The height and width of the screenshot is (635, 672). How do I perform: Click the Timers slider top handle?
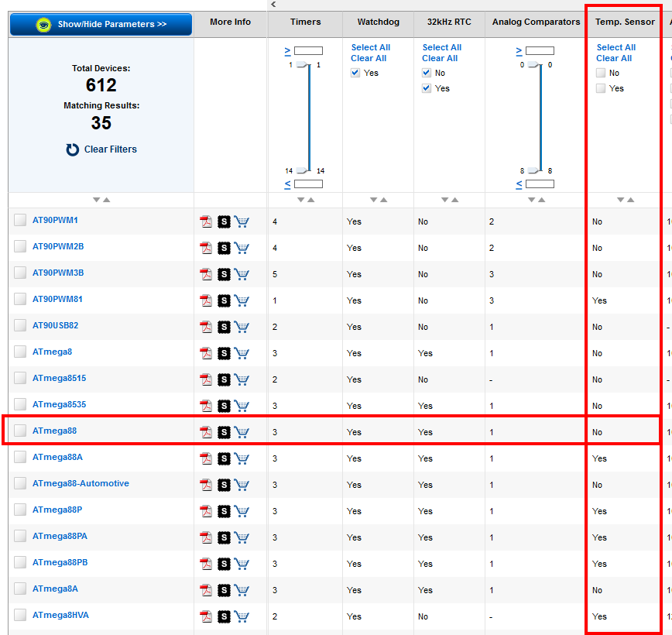click(303, 65)
